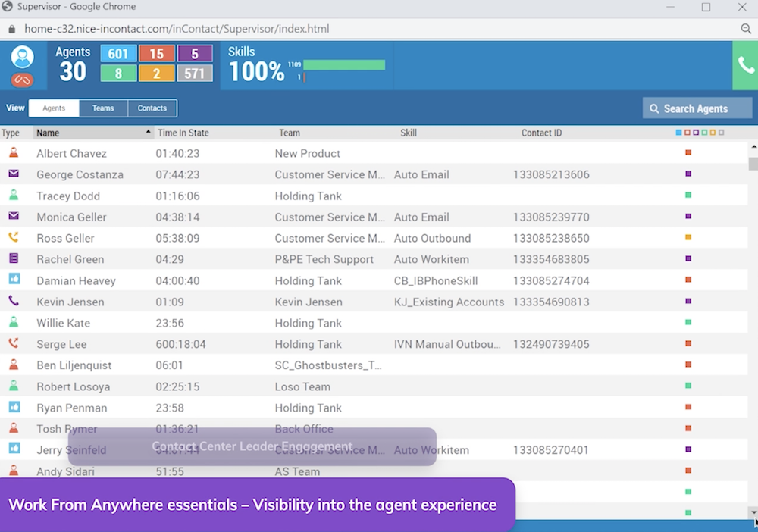Click the agent profile avatar icon
Viewport: 758px width, 532px height.
tap(22, 57)
